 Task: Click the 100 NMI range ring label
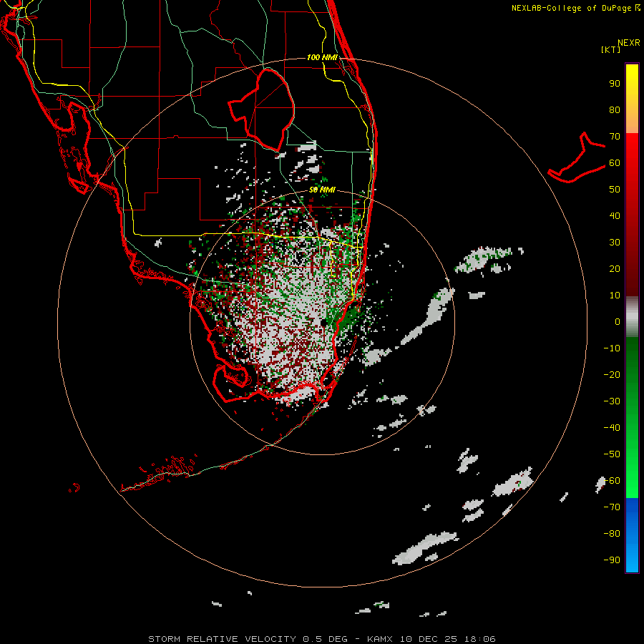click(x=322, y=57)
